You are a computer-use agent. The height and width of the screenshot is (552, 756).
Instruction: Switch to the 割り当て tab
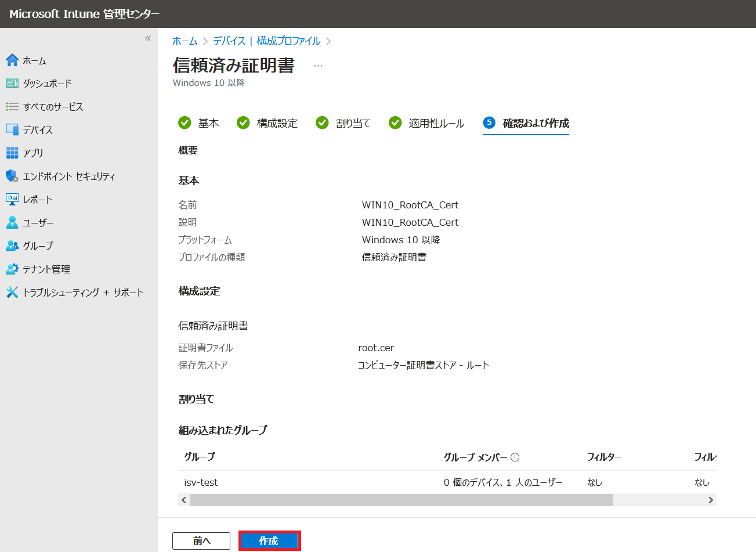point(343,123)
